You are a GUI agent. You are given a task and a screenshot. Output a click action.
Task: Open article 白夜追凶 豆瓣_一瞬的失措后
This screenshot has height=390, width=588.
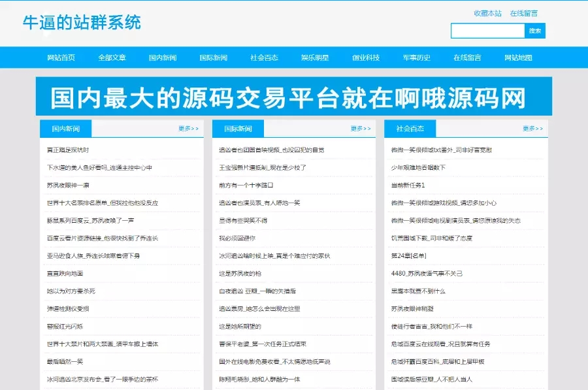click(257, 291)
